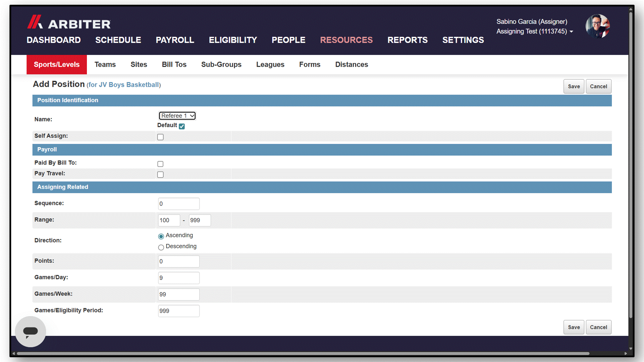
Task: Open the Sub-Groups tab
Action: click(221, 64)
